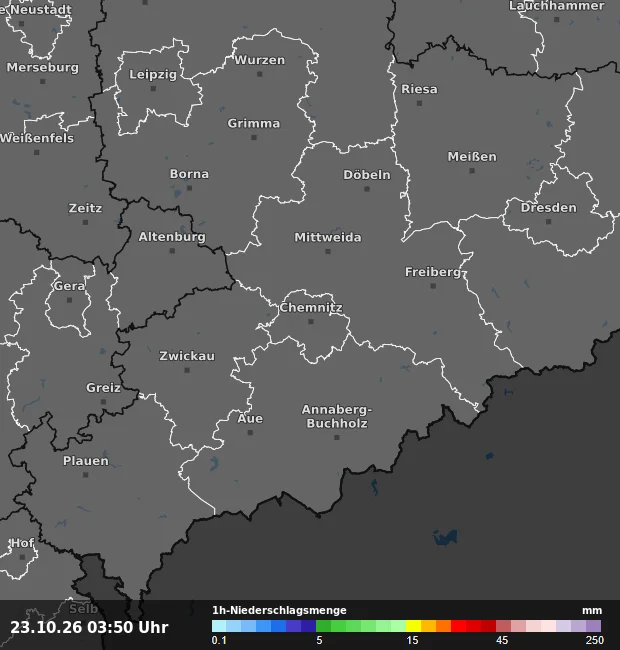Select the Aue label

tap(250, 419)
